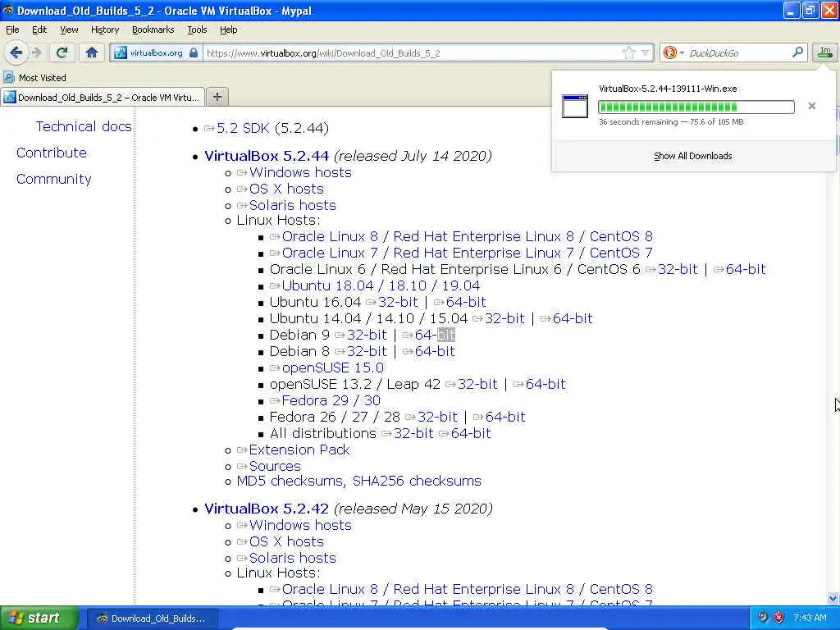Open the File menu
Viewport: 840px width, 630px height.
tap(12, 30)
